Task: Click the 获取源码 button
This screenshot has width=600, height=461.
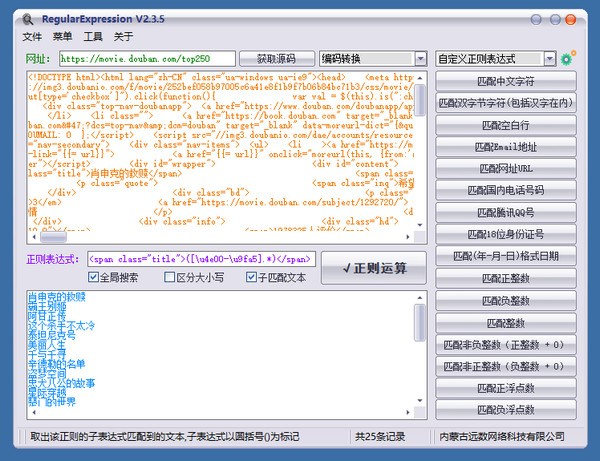Action: click(277, 59)
